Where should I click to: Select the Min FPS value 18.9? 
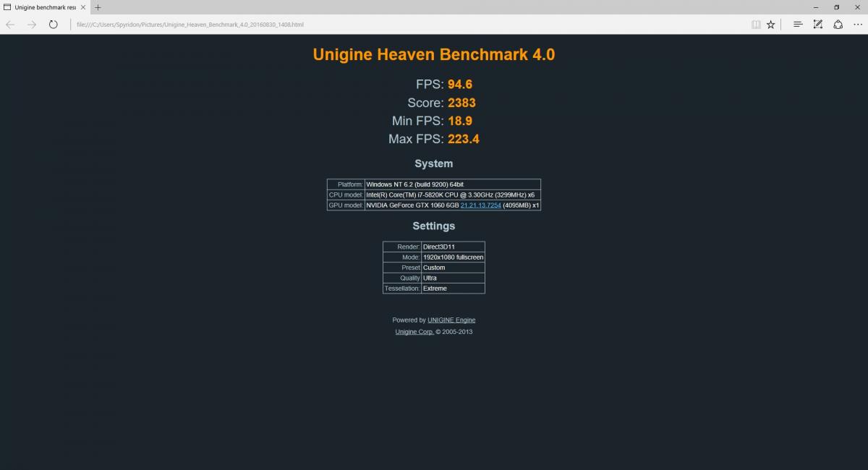460,121
